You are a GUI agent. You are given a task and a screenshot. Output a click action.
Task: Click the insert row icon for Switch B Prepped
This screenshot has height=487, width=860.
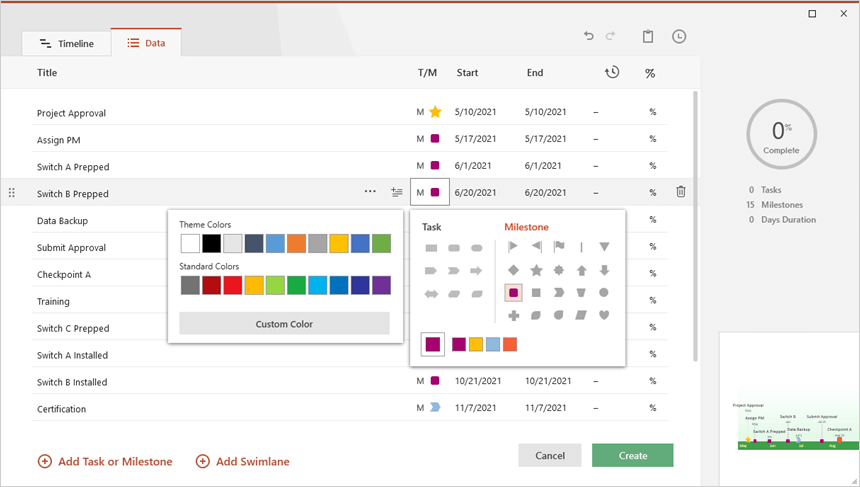(397, 192)
